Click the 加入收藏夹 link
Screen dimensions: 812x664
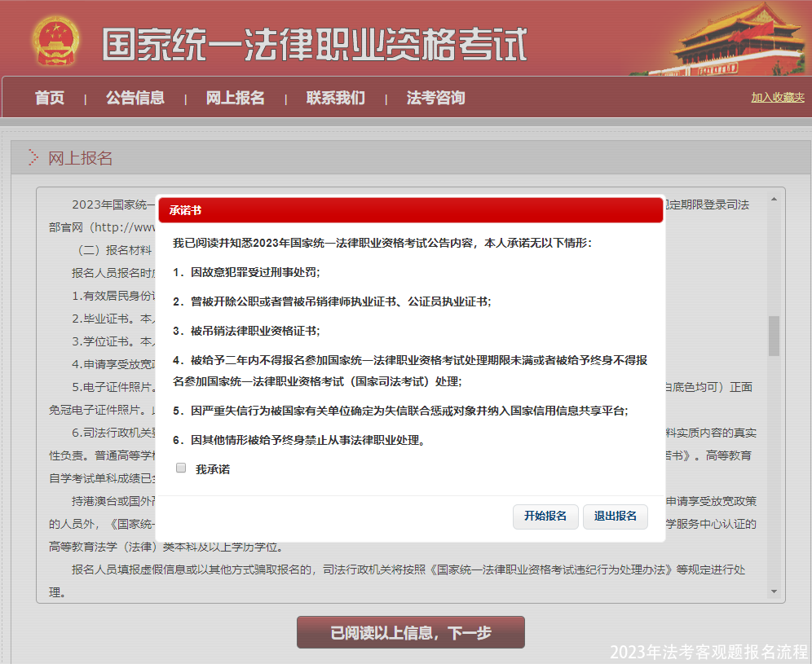coord(778,98)
